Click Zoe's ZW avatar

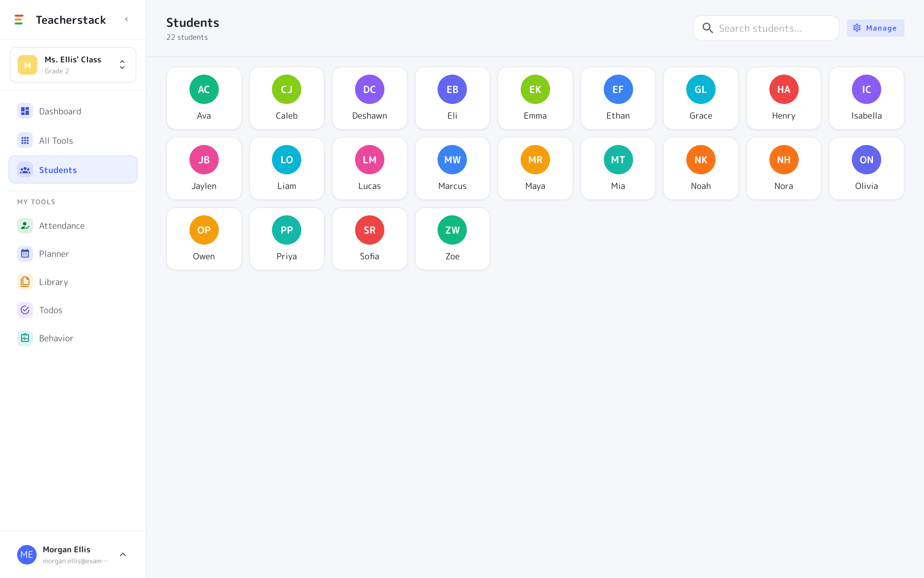pos(452,230)
